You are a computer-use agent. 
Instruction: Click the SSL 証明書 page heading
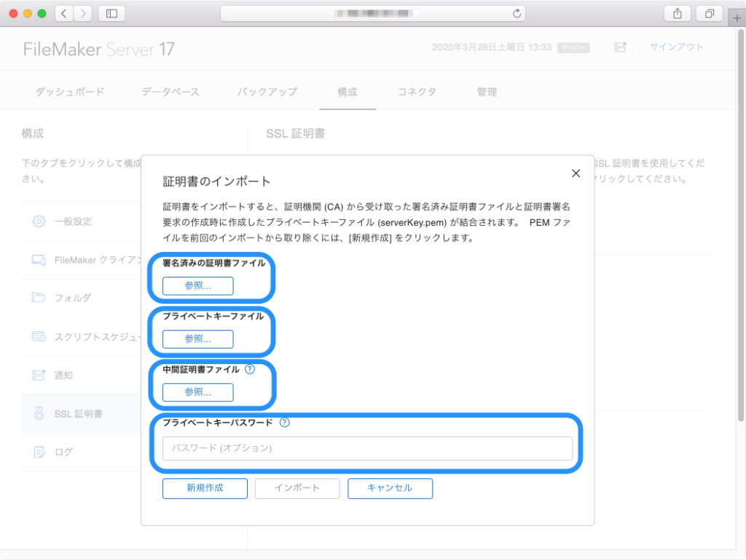(296, 133)
